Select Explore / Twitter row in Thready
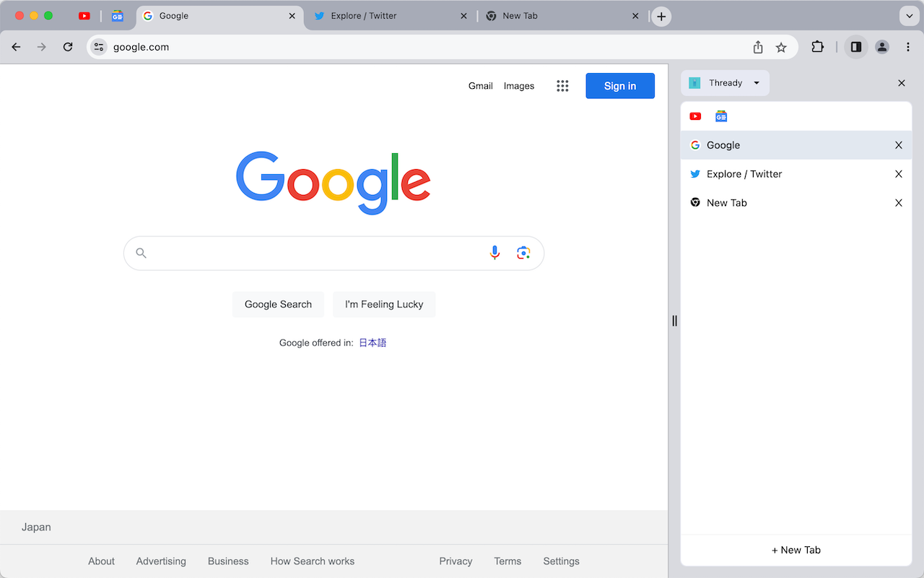 (x=796, y=174)
